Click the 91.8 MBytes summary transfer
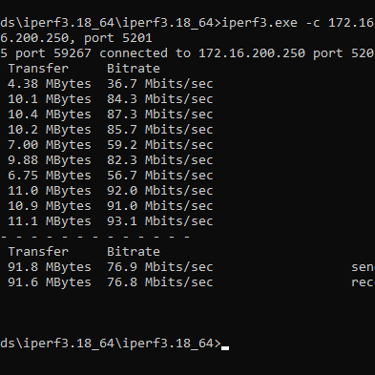This screenshot has width=375, height=375. (x=49, y=267)
